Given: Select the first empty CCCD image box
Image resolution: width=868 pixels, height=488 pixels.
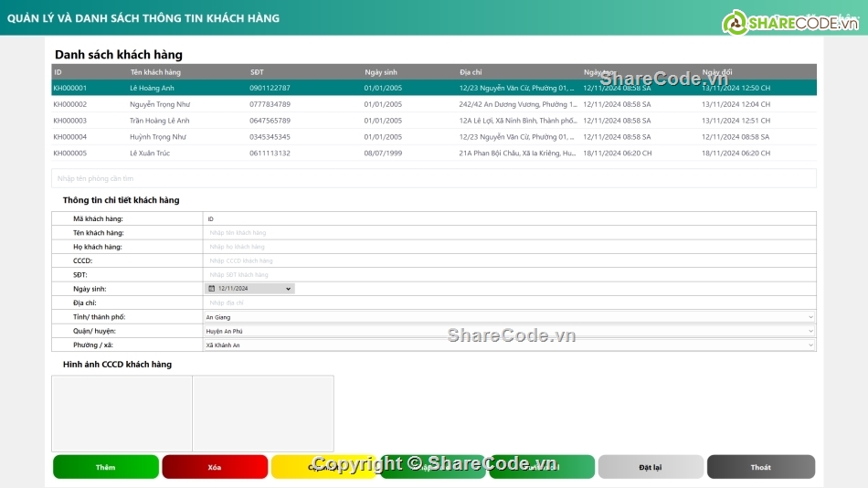Looking at the screenshot, I should click(x=122, y=413).
